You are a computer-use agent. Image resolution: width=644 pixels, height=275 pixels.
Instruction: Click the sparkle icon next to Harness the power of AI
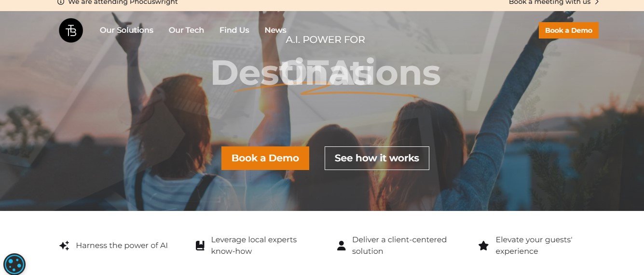point(64,246)
